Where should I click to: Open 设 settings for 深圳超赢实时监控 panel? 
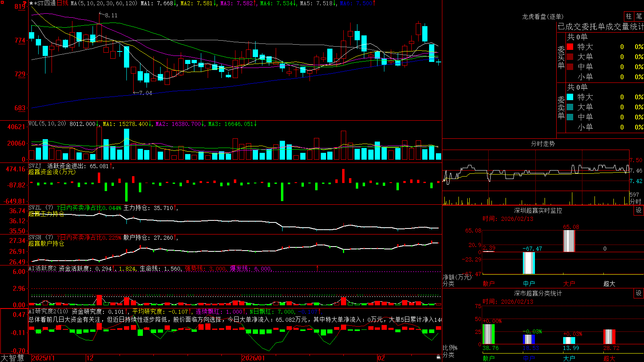coord(639,210)
